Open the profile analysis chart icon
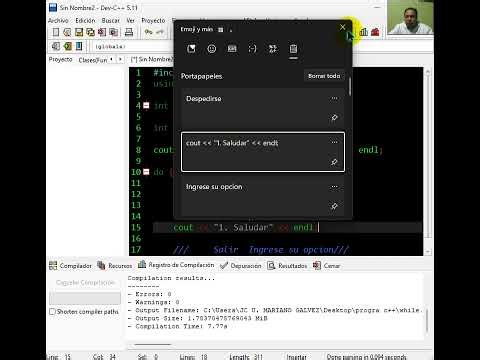The height and width of the screenshot is (360, 480). tap(364, 32)
